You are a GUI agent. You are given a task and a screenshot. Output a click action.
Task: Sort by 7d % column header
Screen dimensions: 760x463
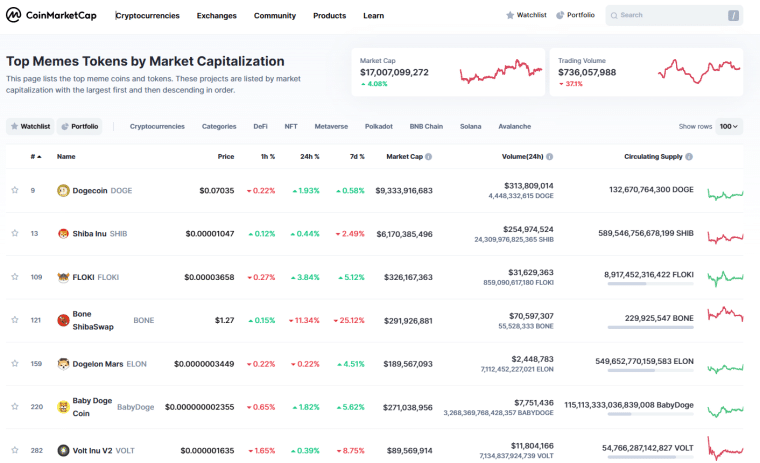coord(357,157)
